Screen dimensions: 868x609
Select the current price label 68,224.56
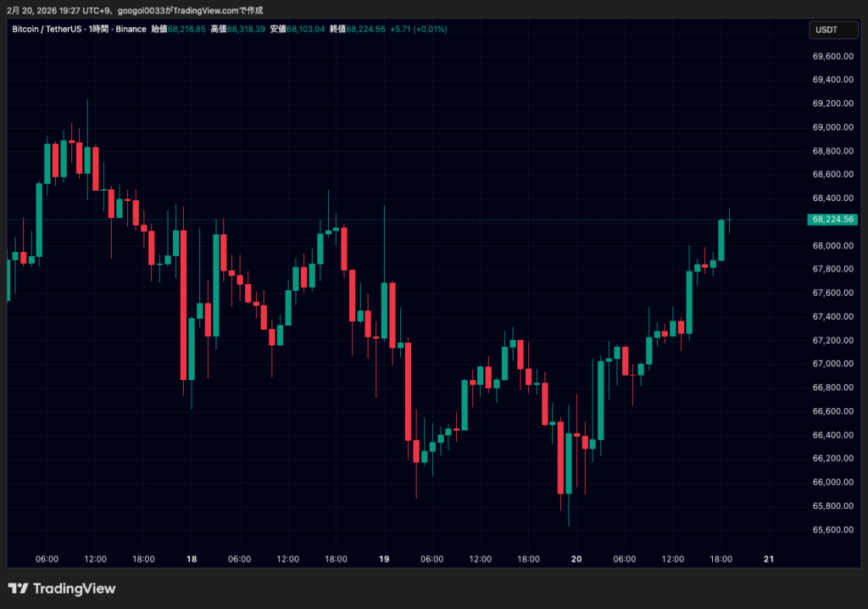click(832, 219)
